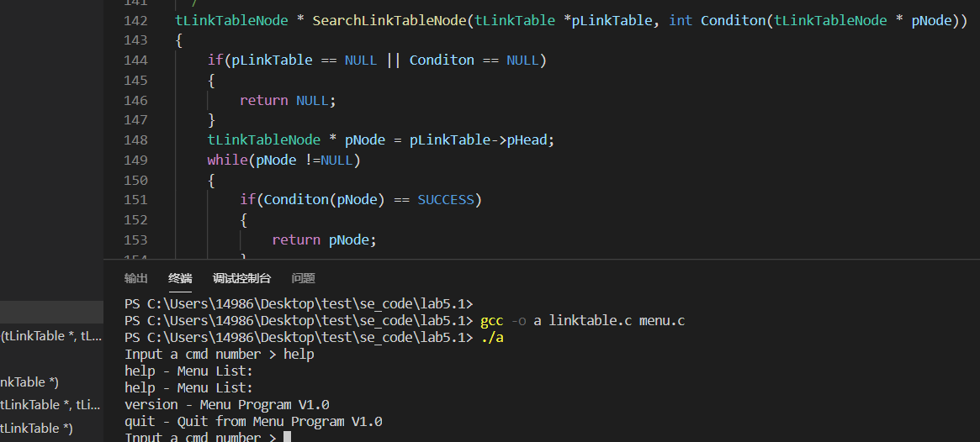Select outline item 'nkTable *)'
This screenshot has width=980, height=442.
[x=29, y=382]
